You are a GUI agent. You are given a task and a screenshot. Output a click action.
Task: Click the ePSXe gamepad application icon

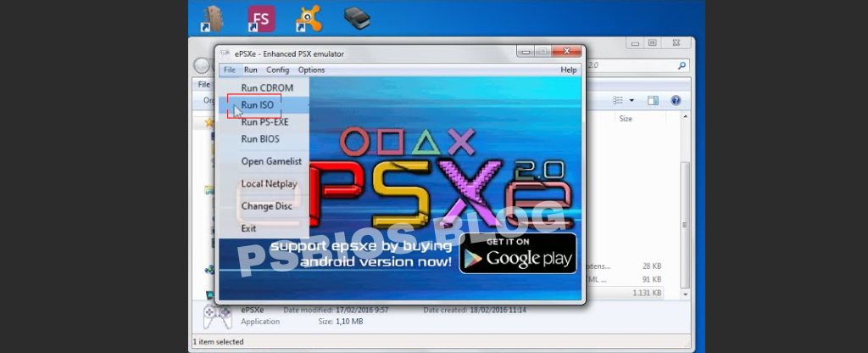click(x=217, y=316)
